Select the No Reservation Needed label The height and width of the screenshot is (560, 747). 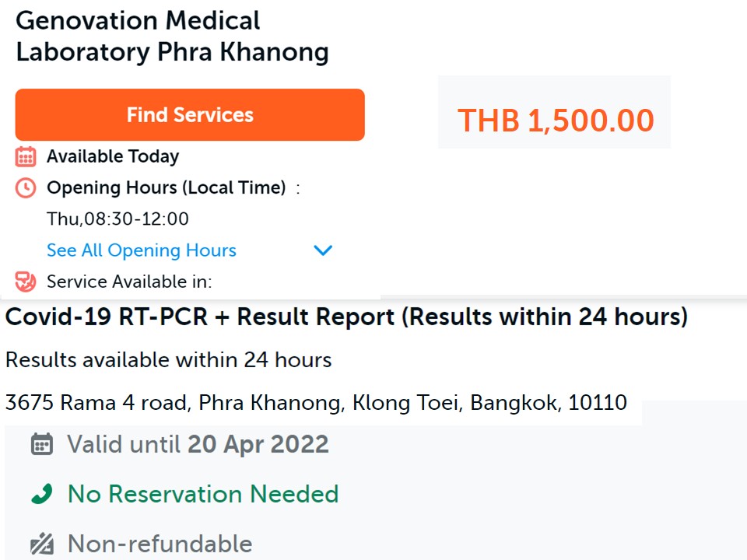[x=202, y=494]
